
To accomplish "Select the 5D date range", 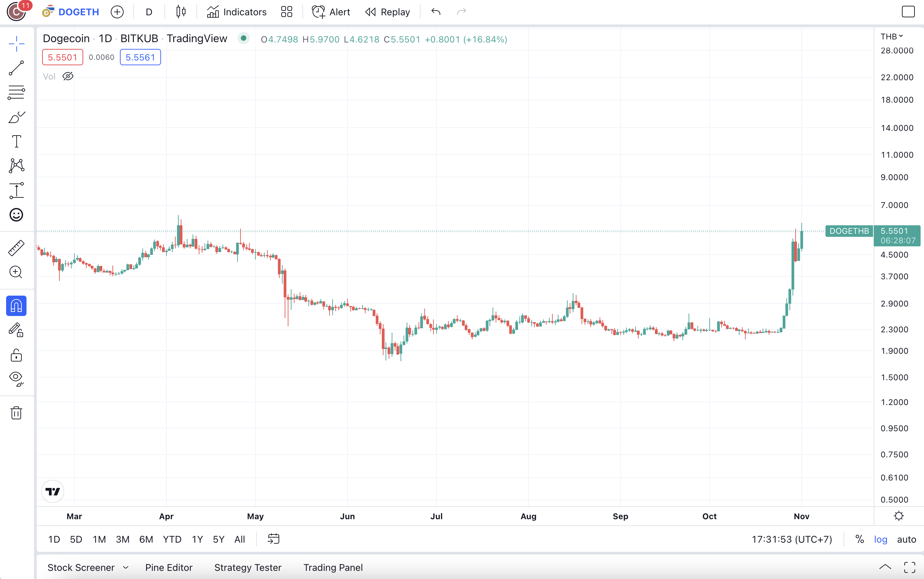I will click(76, 539).
